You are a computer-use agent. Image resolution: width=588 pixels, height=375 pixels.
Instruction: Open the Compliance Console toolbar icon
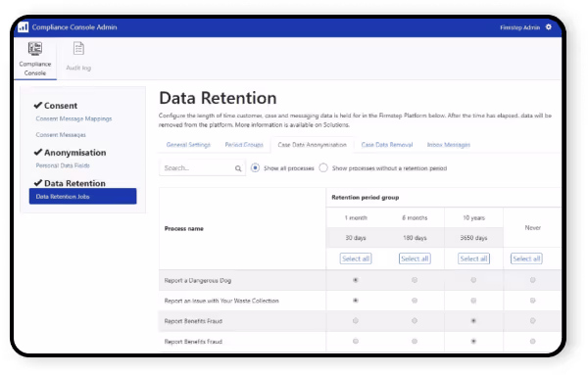pos(35,49)
